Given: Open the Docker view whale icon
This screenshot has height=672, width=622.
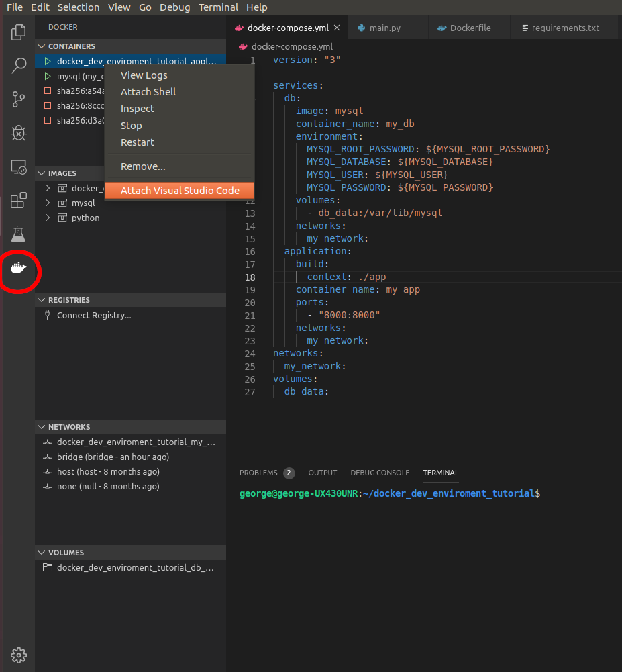Looking at the screenshot, I should (18, 269).
